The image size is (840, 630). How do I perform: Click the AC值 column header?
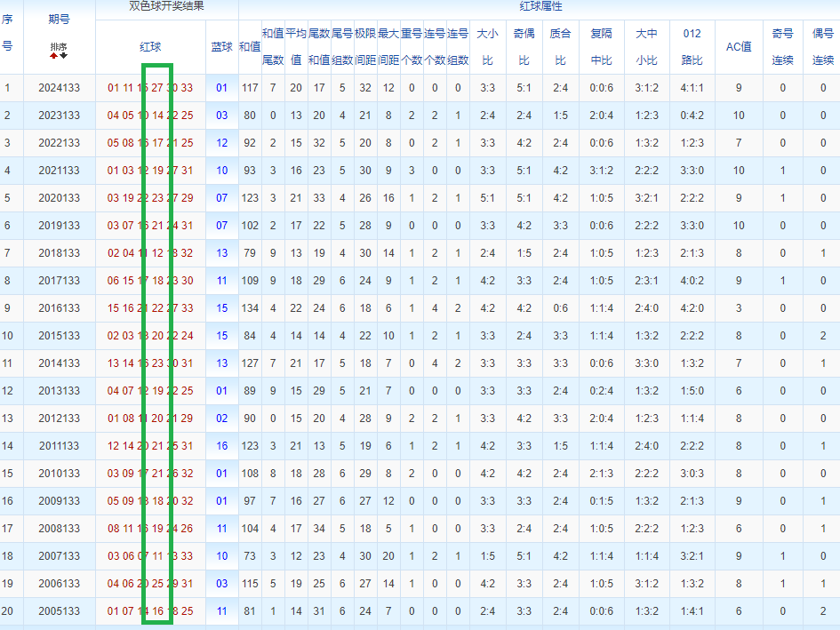click(x=739, y=47)
